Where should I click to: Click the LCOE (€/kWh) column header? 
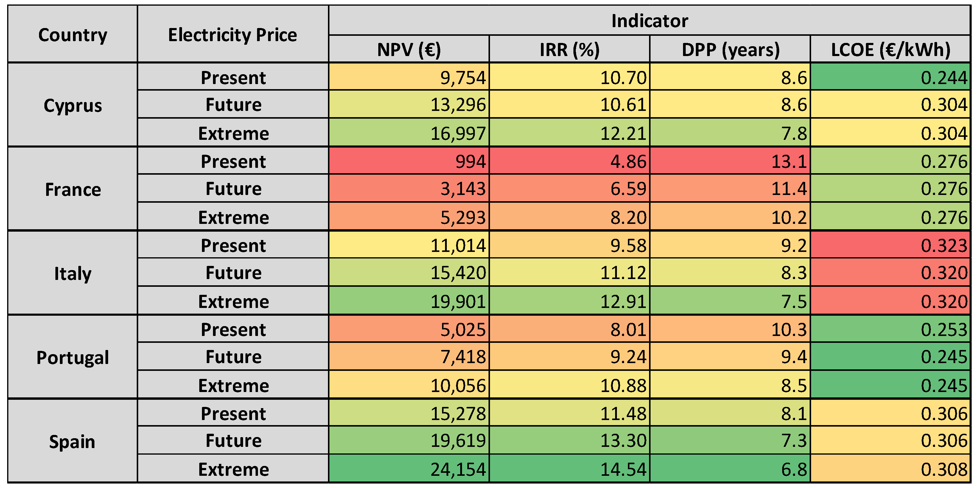pos(890,49)
